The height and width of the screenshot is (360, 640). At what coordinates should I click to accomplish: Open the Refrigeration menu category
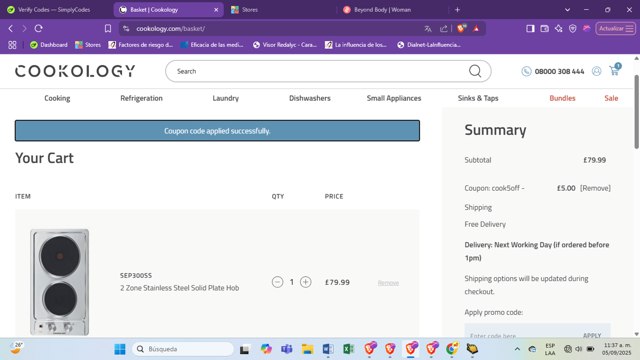click(x=141, y=98)
